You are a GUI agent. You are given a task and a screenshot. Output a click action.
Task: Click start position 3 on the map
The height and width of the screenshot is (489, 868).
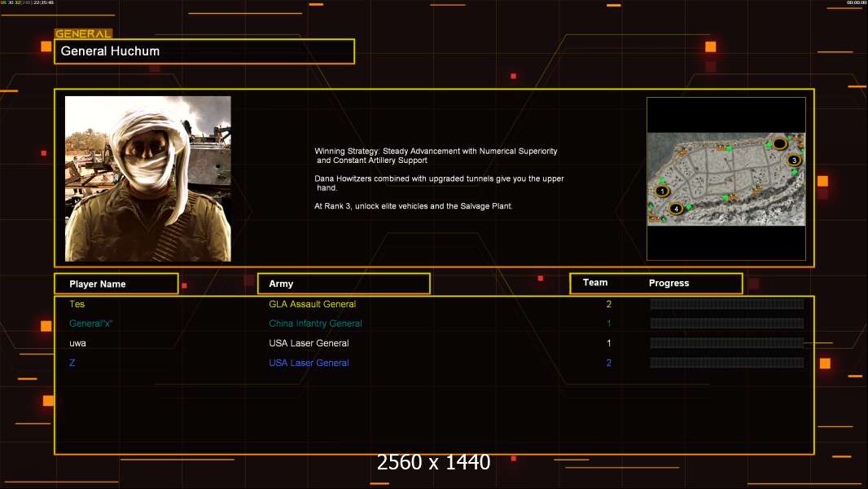click(794, 160)
